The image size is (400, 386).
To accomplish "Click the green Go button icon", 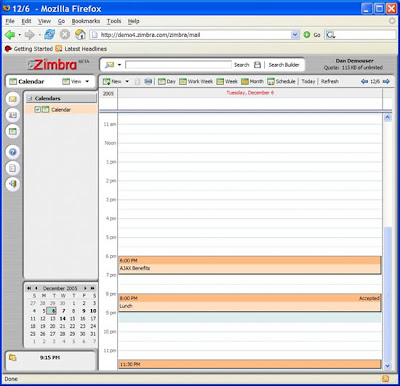I will 307,35.
